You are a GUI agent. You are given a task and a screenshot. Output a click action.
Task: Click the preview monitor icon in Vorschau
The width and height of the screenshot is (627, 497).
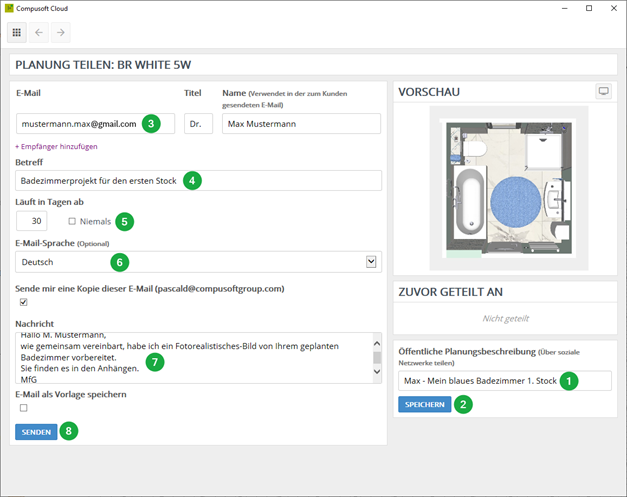click(603, 92)
